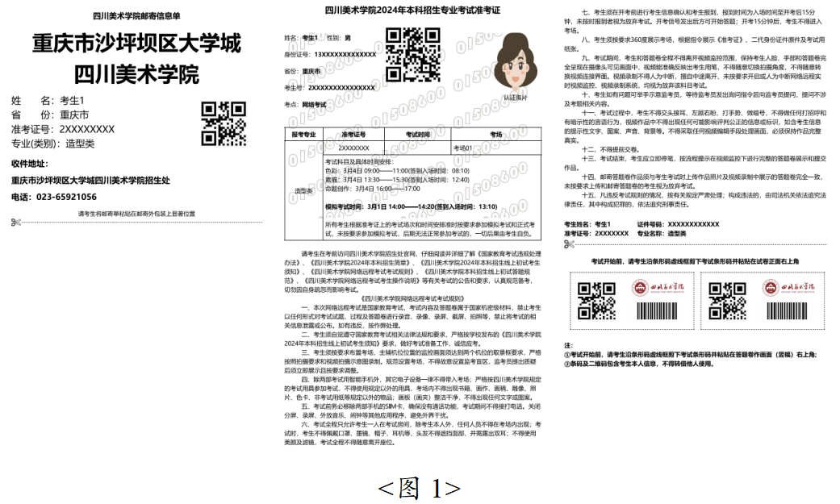Viewport: 840px width, 504px height.
Task: Click the <图 1> figure caption
Action: [420, 488]
